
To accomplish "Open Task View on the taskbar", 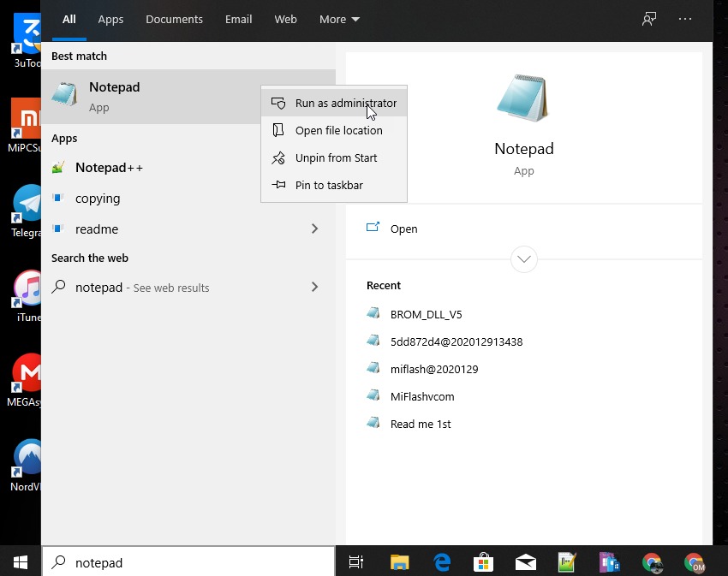I will click(356, 562).
